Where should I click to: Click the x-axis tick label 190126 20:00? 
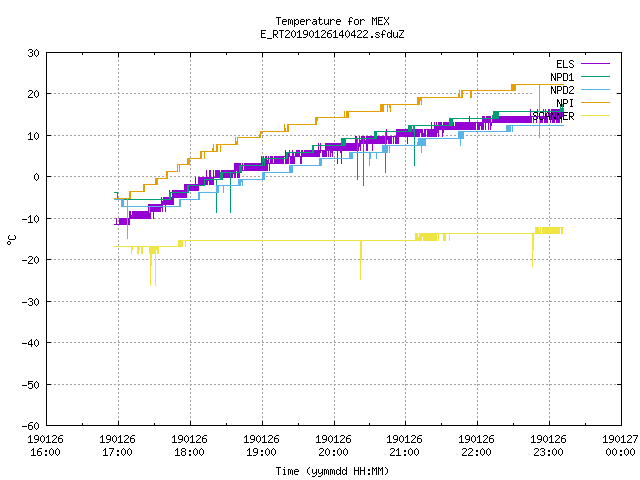click(333, 446)
